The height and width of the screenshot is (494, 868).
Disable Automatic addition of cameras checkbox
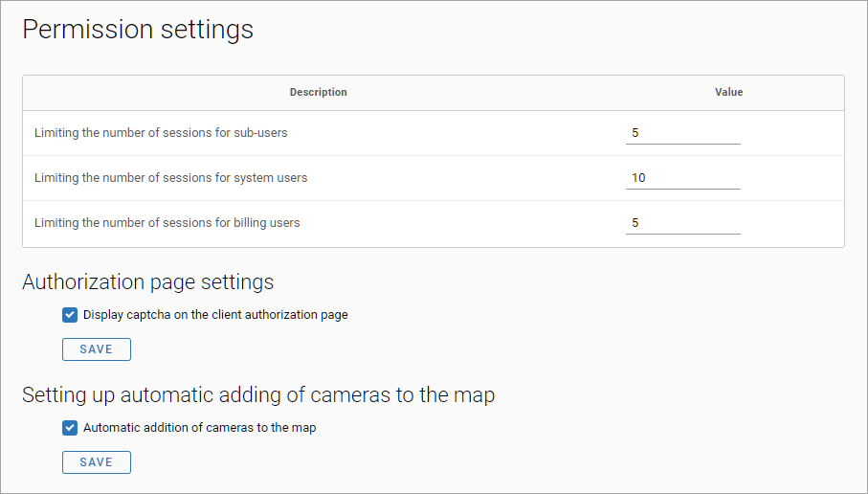coord(70,428)
